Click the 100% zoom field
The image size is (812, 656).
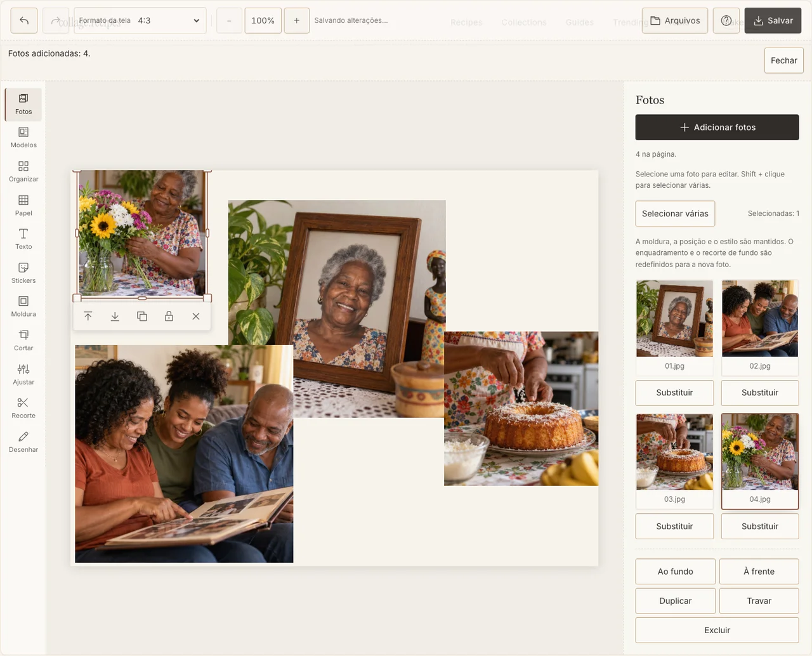click(x=263, y=20)
